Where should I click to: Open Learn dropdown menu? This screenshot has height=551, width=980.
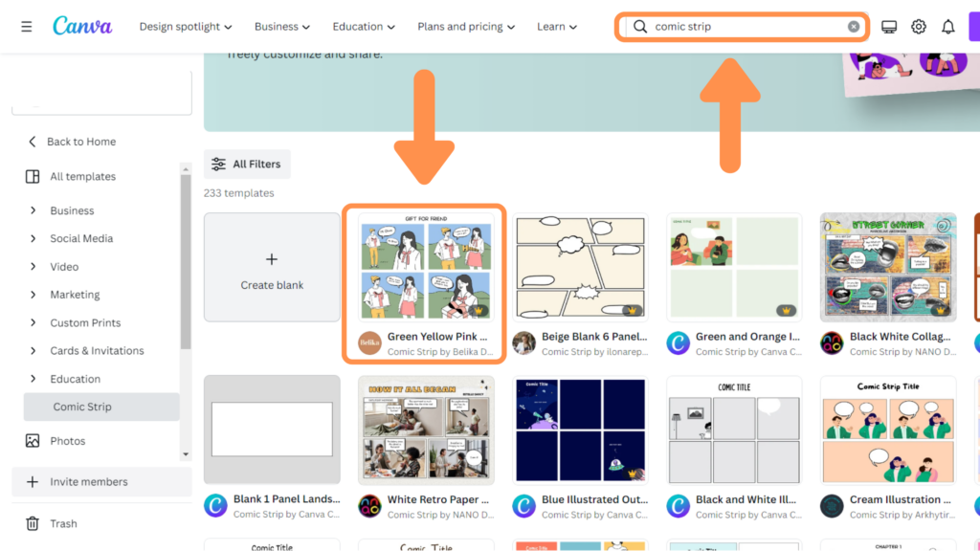(x=557, y=26)
